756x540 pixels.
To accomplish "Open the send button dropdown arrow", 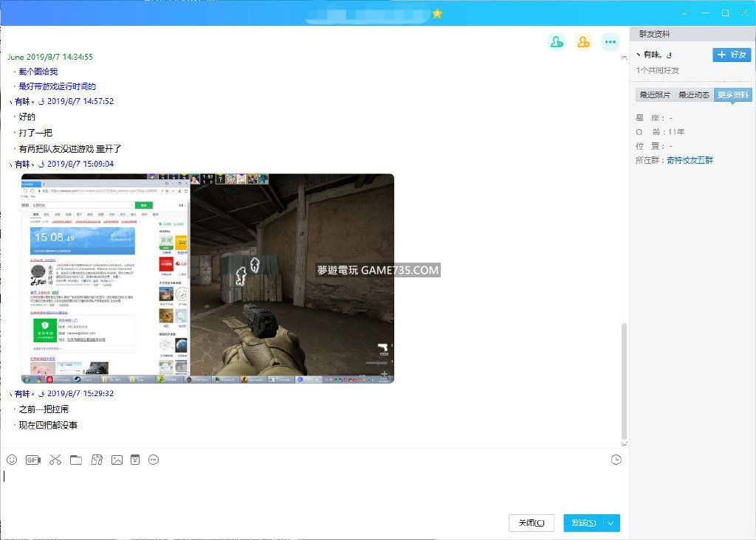I will [x=611, y=523].
